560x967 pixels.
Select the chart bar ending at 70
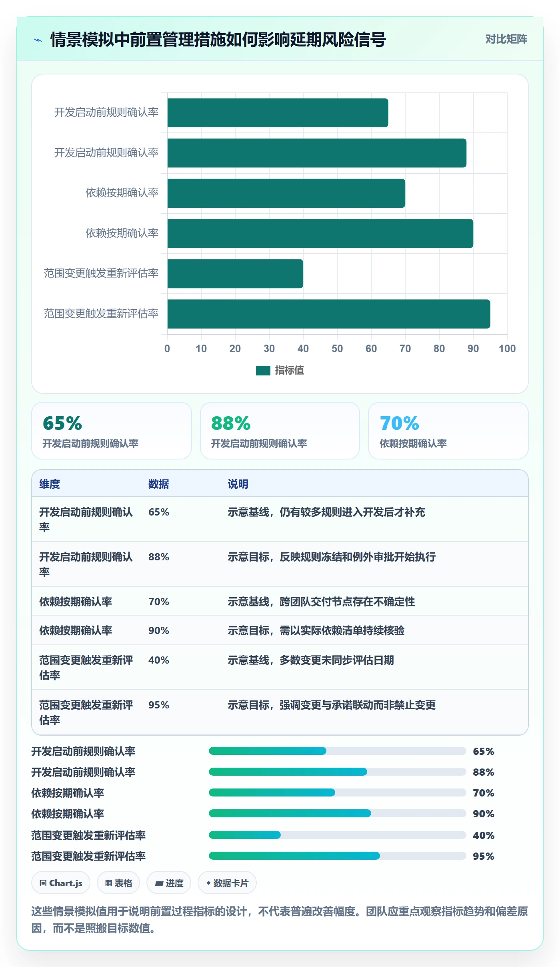point(286,193)
